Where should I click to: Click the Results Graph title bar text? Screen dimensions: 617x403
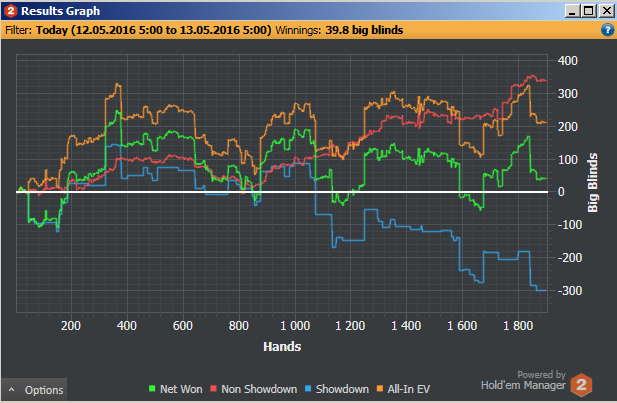(x=61, y=11)
